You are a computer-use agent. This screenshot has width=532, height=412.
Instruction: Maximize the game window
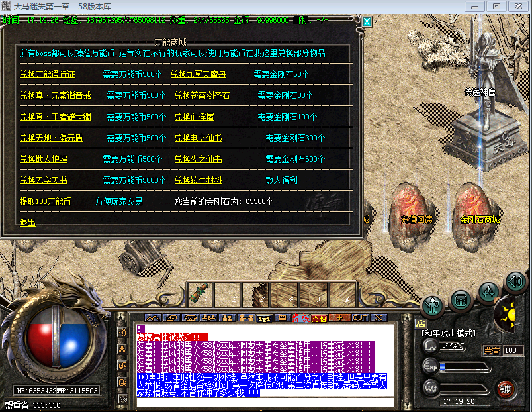pos(496,7)
